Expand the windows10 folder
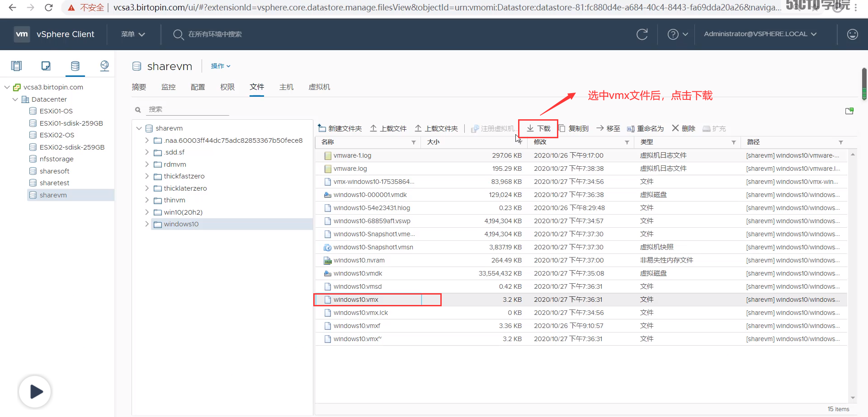868x417 pixels. click(x=147, y=224)
